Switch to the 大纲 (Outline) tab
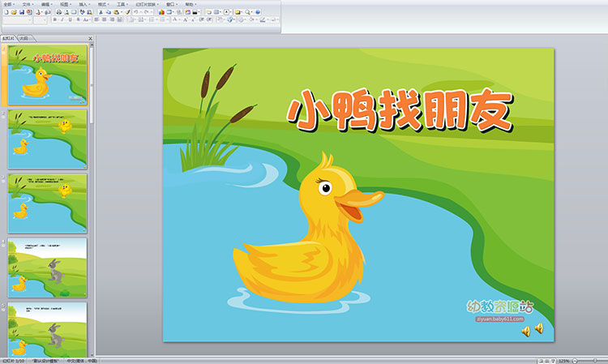 coord(24,38)
